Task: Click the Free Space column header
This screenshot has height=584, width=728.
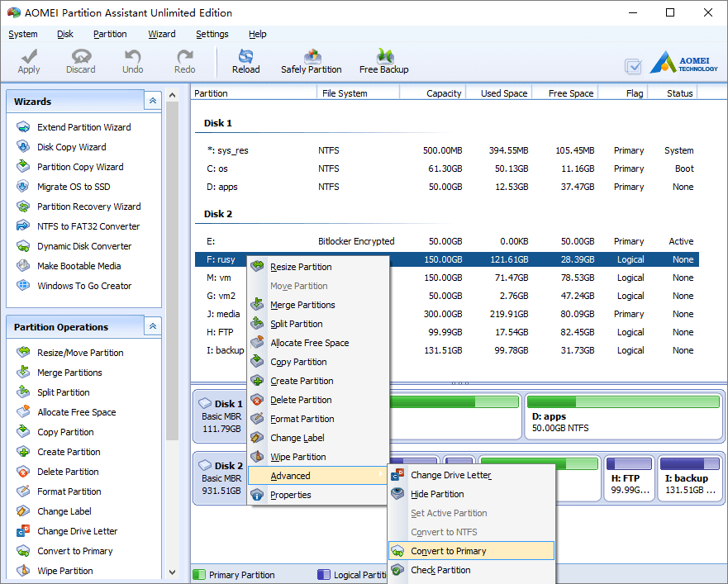Action: click(x=570, y=93)
